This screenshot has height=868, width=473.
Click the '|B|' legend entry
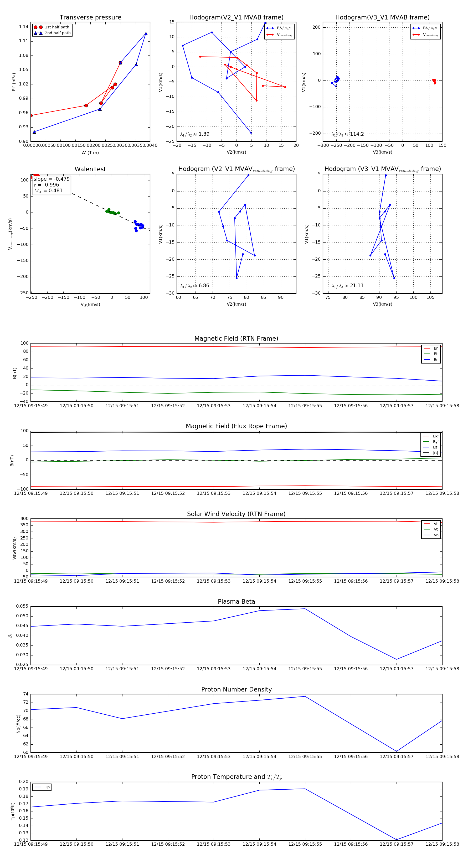431,453
